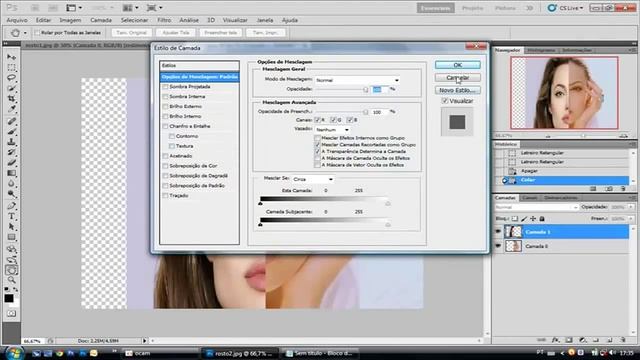Select the Rectangular Marquee tool

(x=11, y=67)
